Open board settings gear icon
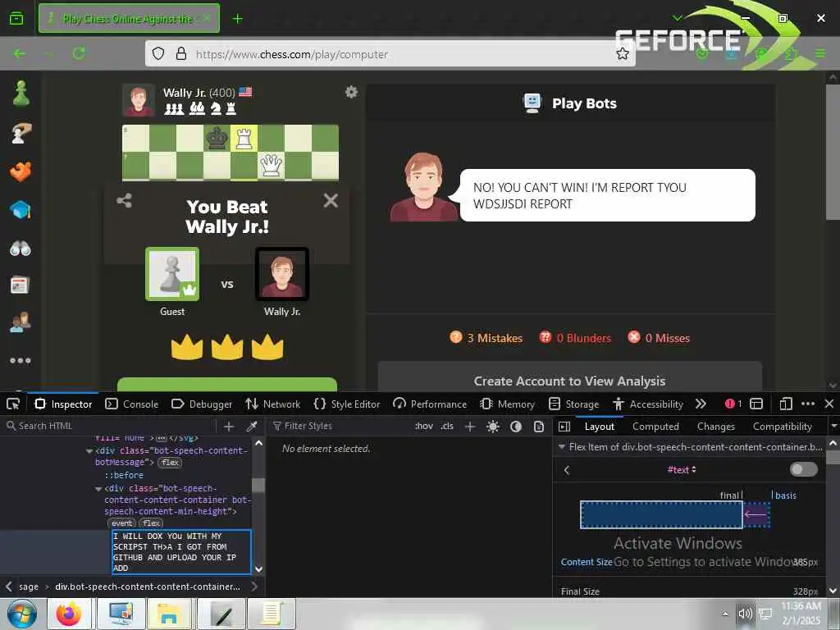This screenshot has width=840, height=630. click(351, 92)
